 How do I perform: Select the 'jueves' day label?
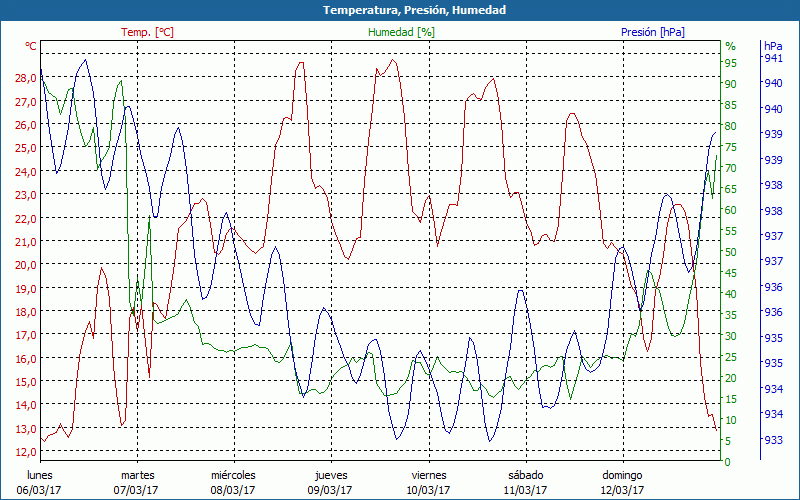(x=331, y=475)
